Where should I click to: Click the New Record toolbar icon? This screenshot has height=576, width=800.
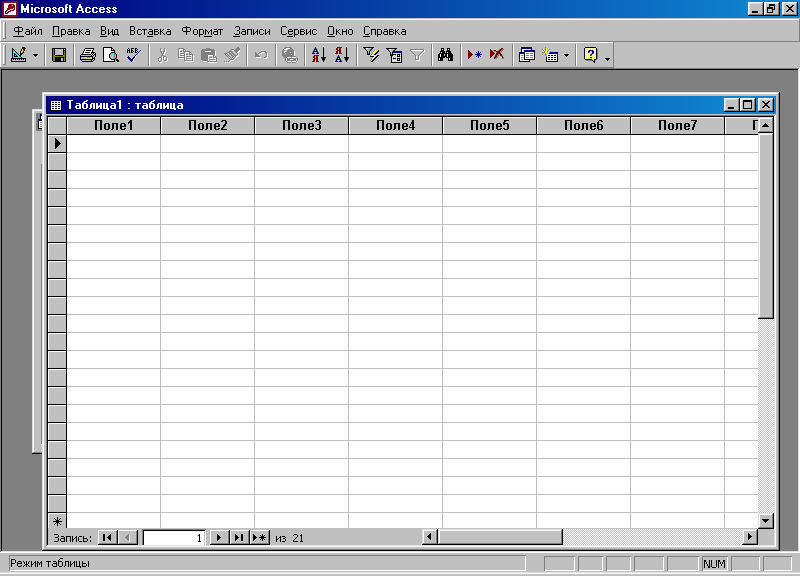tap(474, 55)
